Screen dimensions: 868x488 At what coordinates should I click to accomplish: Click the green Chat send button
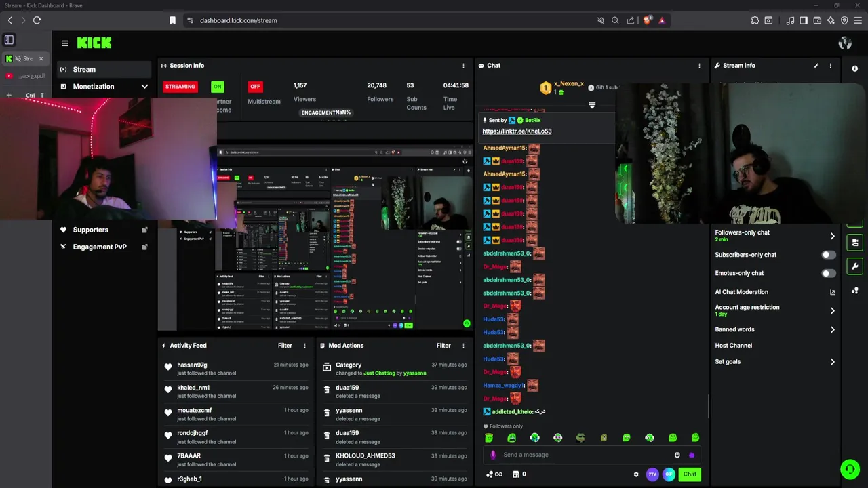tap(690, 474)
